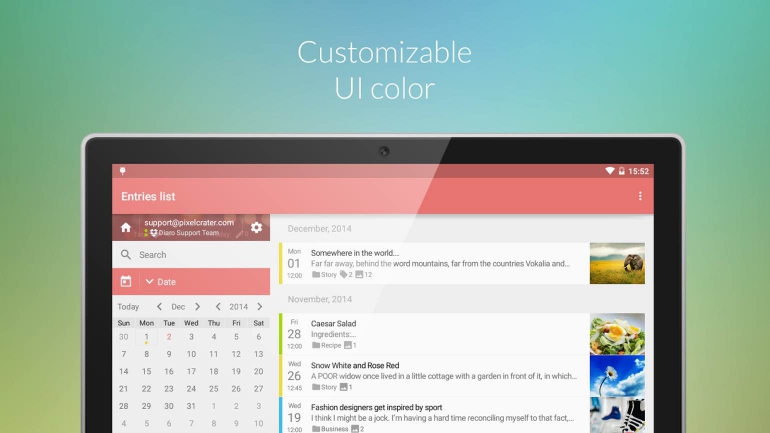Tap the search magnifier icon
This screenshot has width=770, height=433.
[x=125, y=255]
